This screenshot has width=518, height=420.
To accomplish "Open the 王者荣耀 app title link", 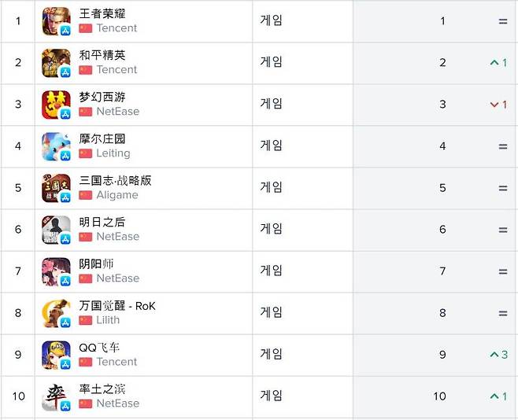I will coord(102,14).
